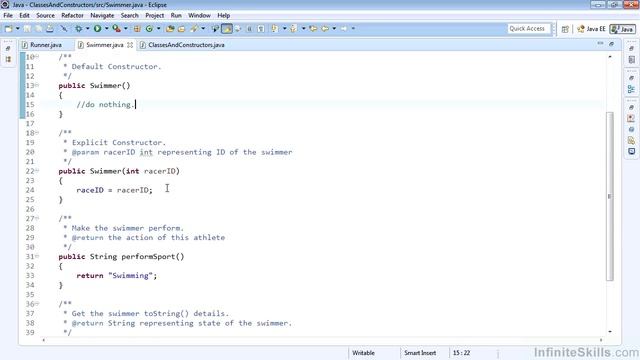Click the Open Type toolbar icon

click(x=170, y=29)
